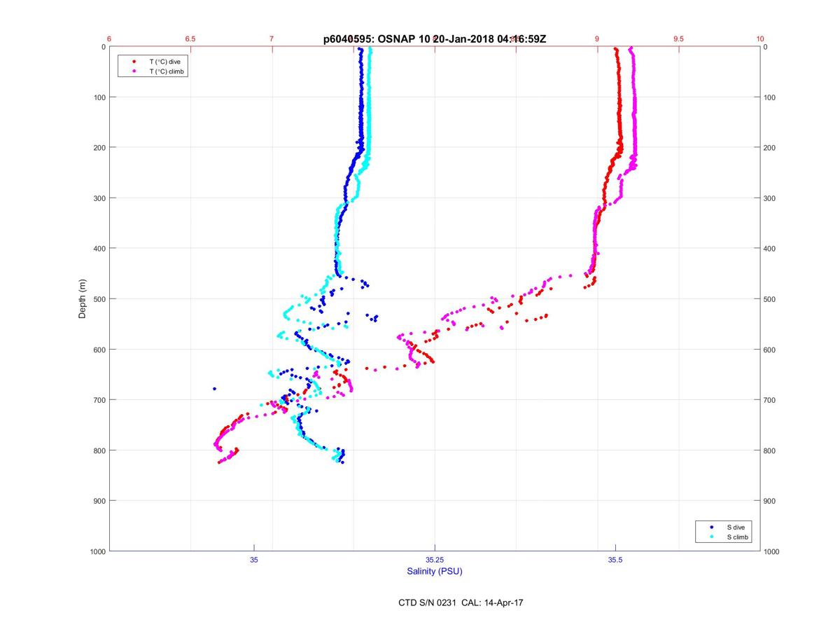
Task: Select the 'T (°C) climb' legend label
Action: (167, 71)
